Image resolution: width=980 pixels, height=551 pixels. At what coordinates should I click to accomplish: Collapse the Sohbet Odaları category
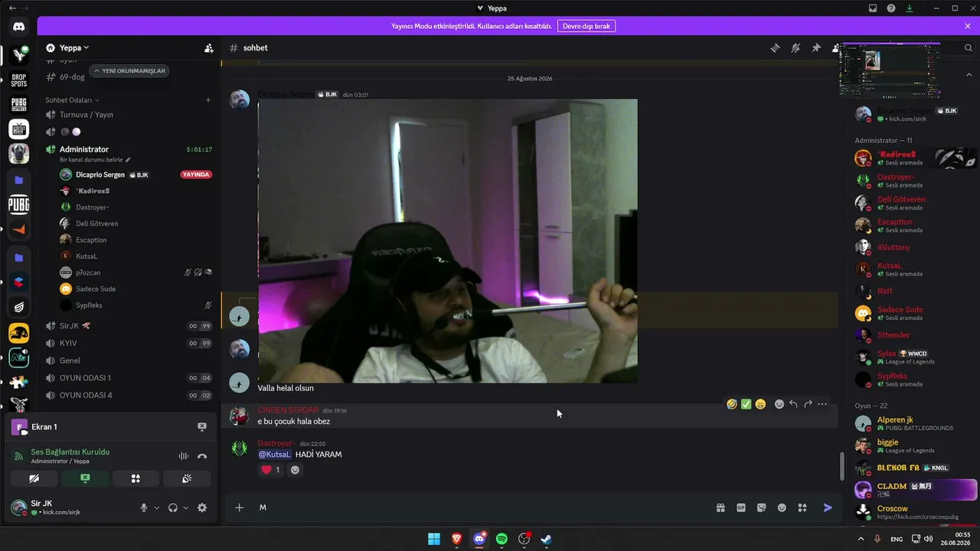click(72, 100)
